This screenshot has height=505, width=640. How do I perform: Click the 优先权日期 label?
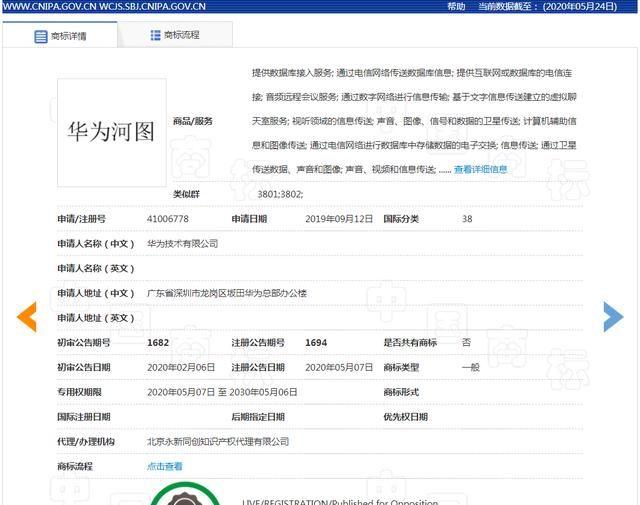pos(405,417)
